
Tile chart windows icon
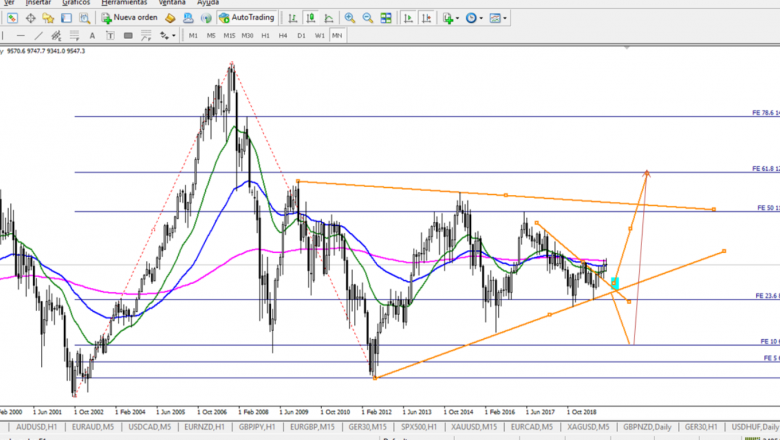pyautogui.click(x=386, y=18)
